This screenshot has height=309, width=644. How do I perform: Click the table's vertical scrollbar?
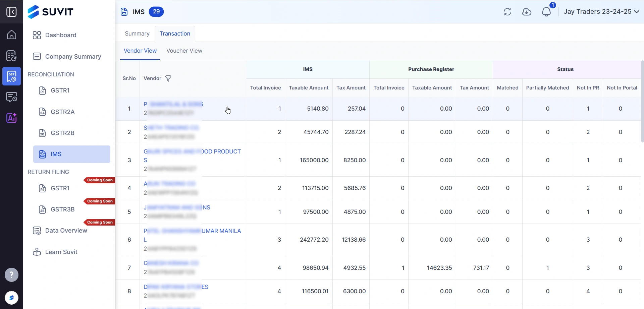coord(642,101)
